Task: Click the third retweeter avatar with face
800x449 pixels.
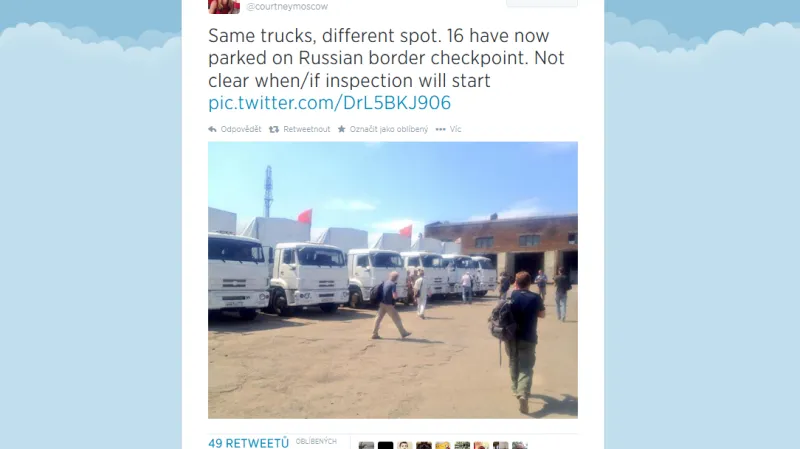Action: [405, 445]
